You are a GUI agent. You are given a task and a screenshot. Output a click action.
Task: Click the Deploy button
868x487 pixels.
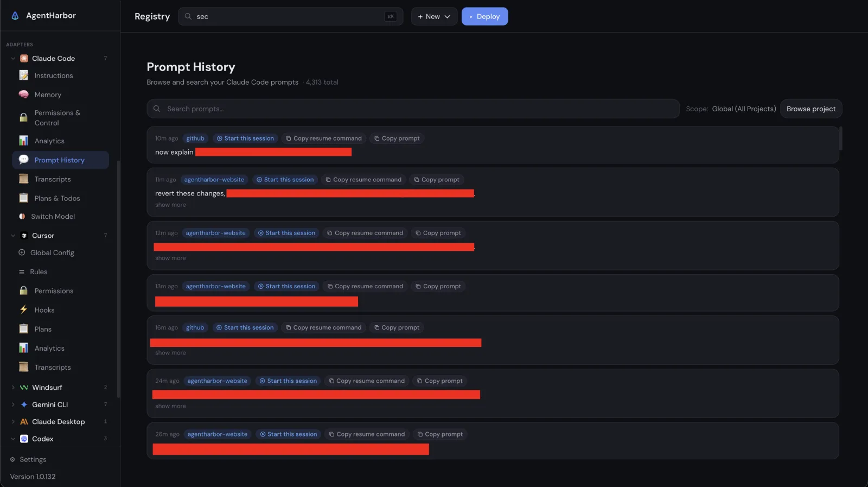[484, 16]
